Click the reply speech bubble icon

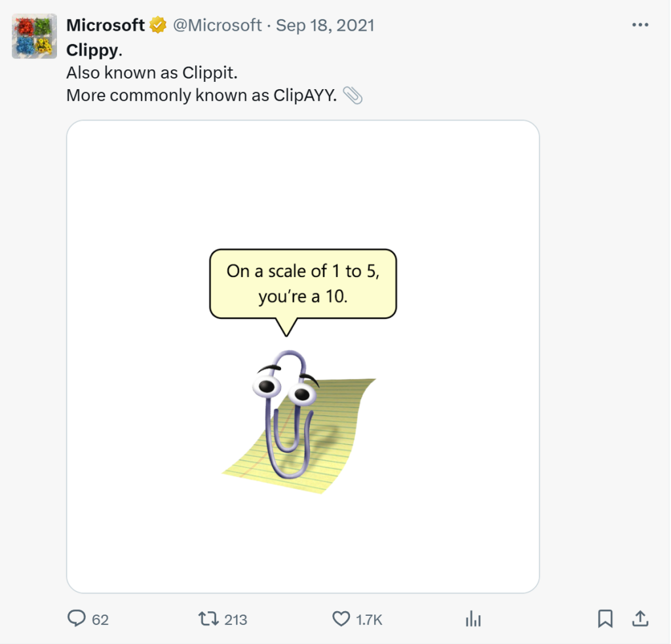77,618
